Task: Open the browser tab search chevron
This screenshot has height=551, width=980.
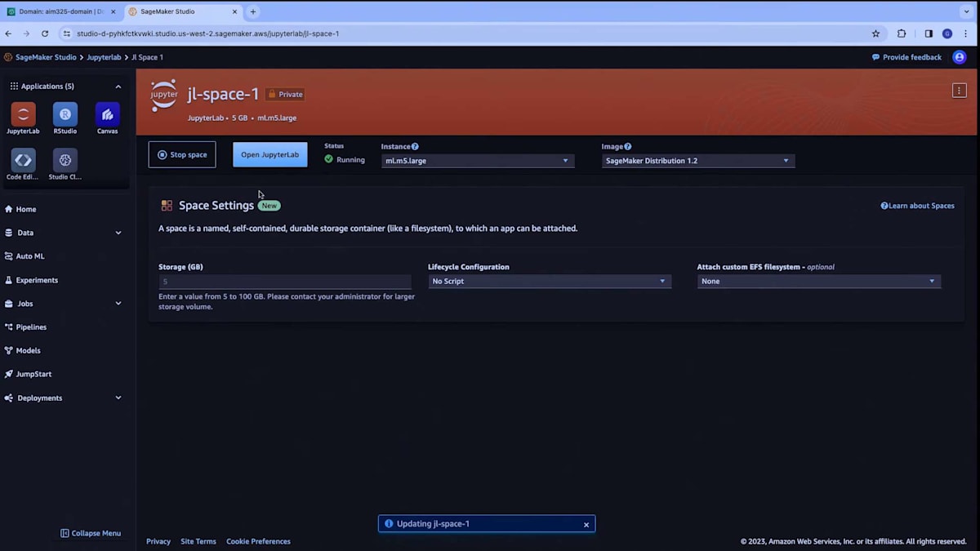Action: click(968, 11)
